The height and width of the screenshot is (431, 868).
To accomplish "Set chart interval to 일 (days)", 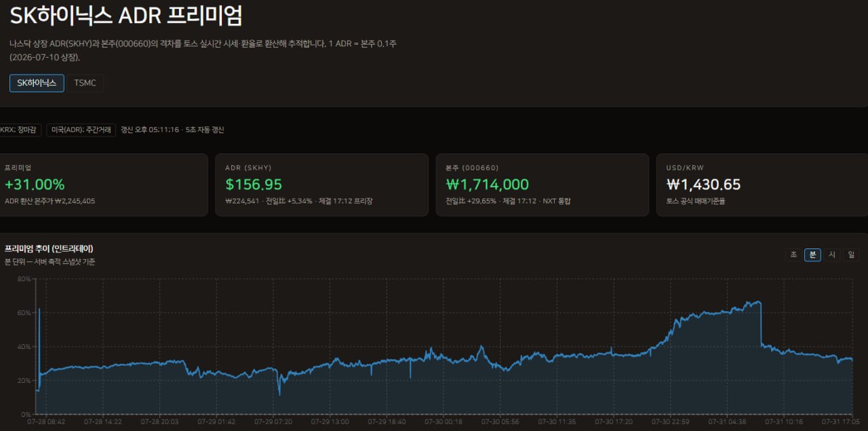I will [x=850, y=255].
